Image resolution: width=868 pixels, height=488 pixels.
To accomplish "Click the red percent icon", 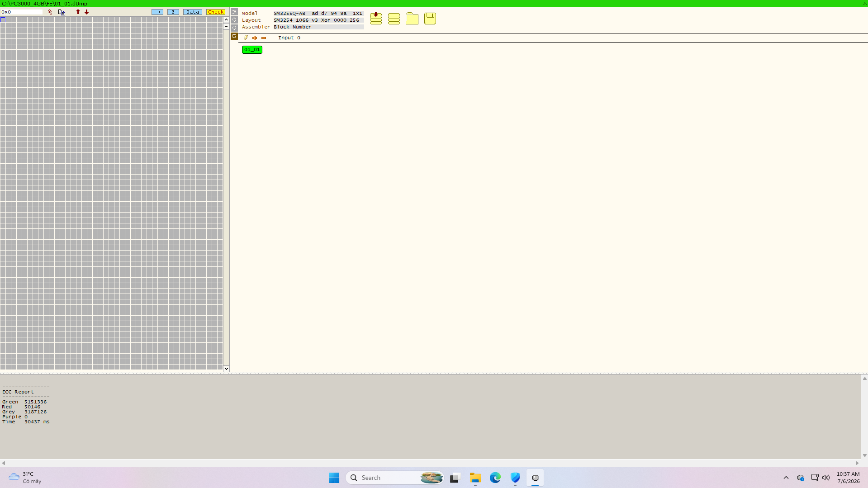I will 50,12.
